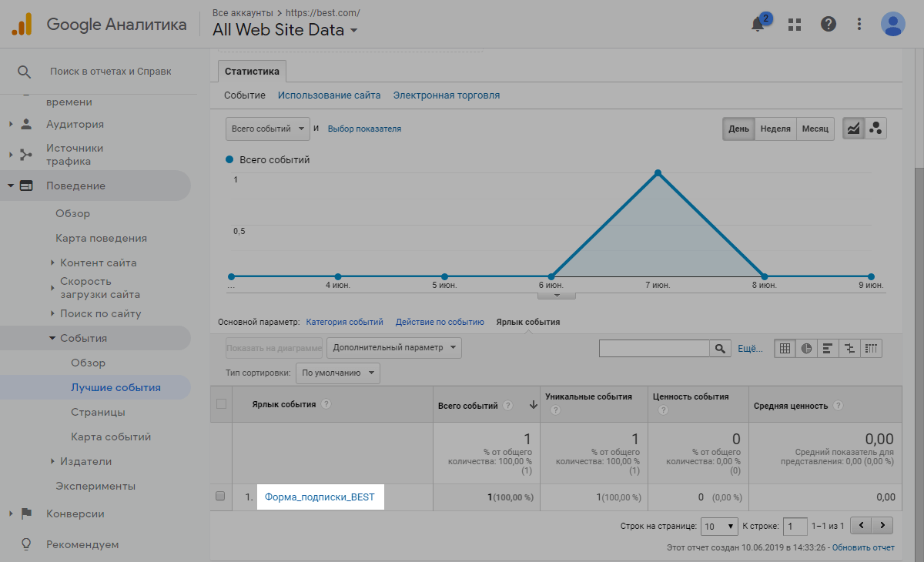Select the pie chart table view
The width and height of the screenshot is (924, 562).
point(806,349)
